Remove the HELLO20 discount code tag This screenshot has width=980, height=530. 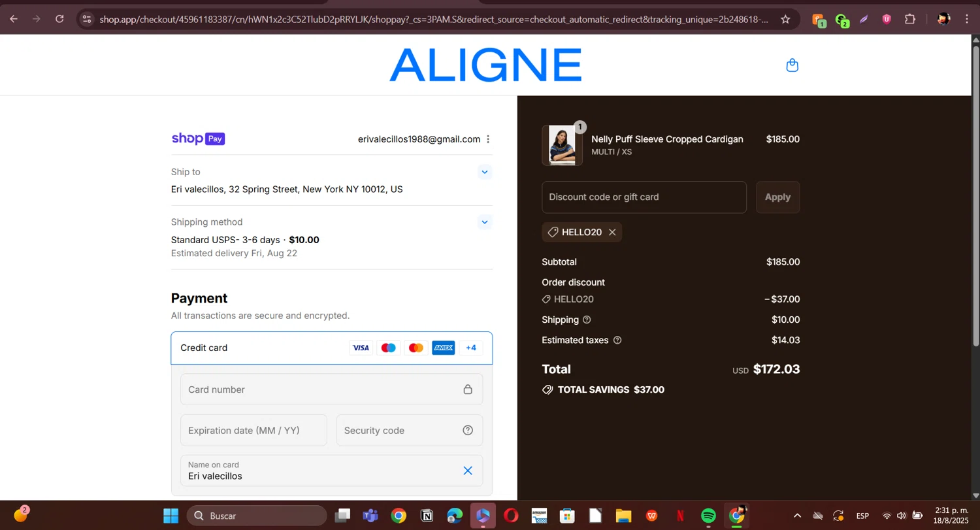pyautogui.click(x=612, y=232)
